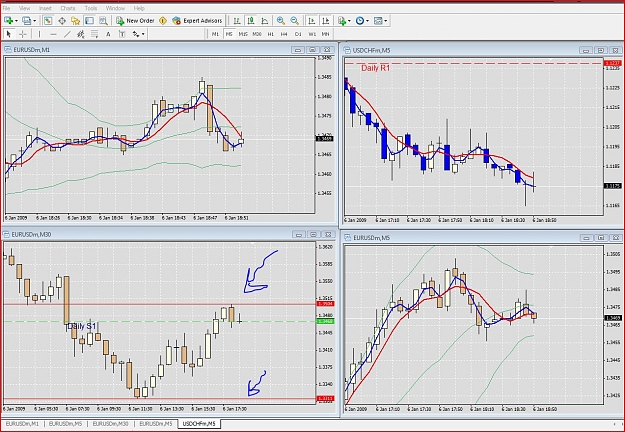Open the Charts menu

point(68,8)
